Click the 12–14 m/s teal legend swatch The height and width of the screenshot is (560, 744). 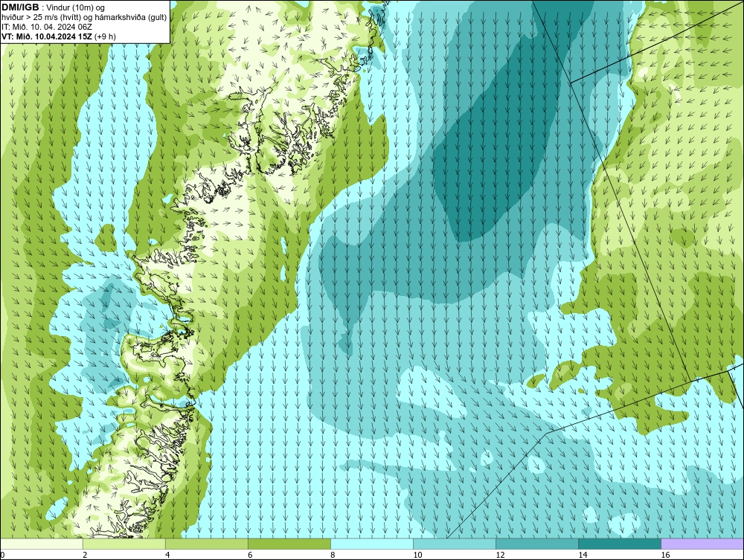pyautogui.click(x=537, y=544)
